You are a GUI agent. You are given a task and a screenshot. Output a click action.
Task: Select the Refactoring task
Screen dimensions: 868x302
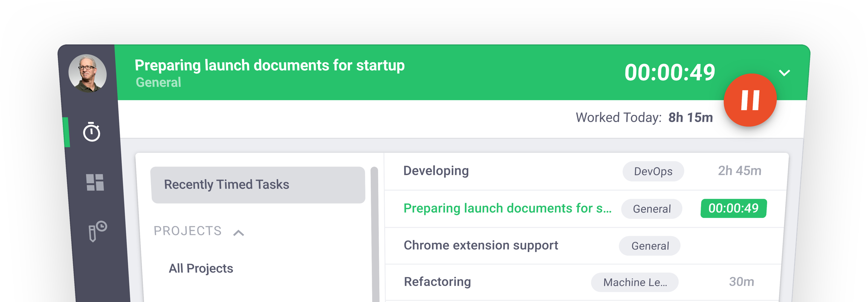pyautogui.click(x=437, y=282)
